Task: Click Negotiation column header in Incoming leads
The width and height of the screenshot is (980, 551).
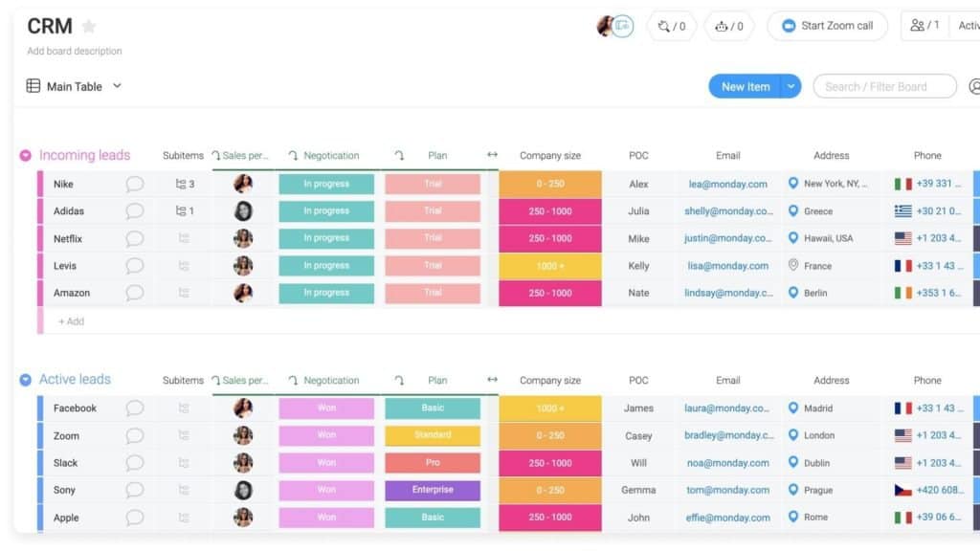Action: pos(331,156)
